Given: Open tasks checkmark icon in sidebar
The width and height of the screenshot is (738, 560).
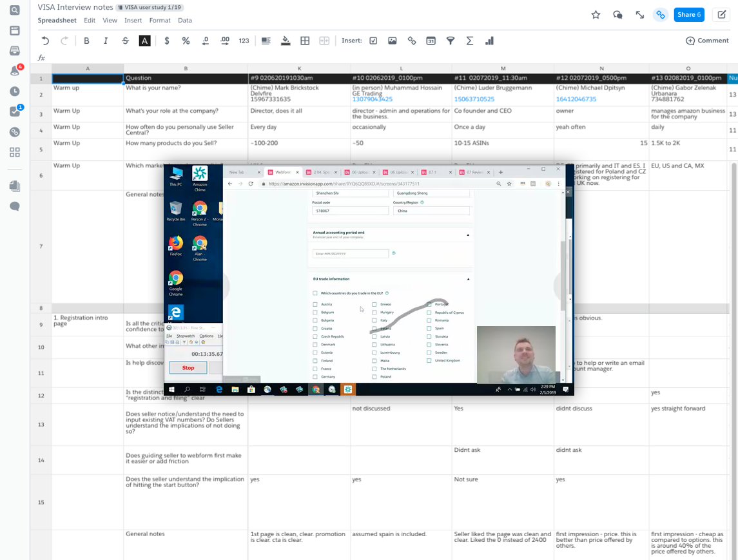Looking at the screenshot, I should click(x=15, y=111).
